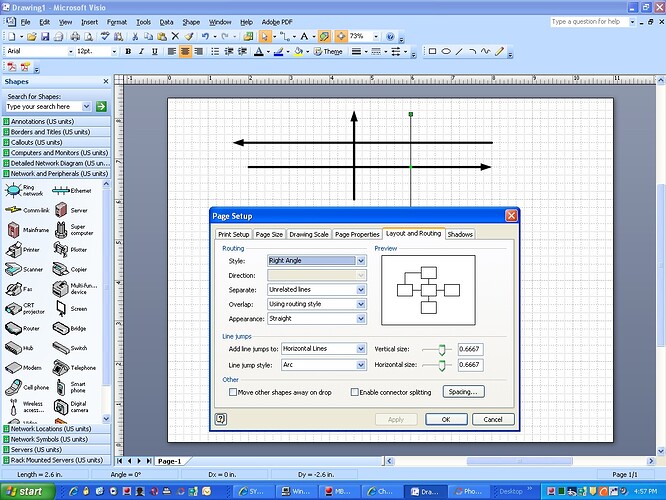
Task: Open the Add line jumps to dropdown
Action: coord(361,349)
